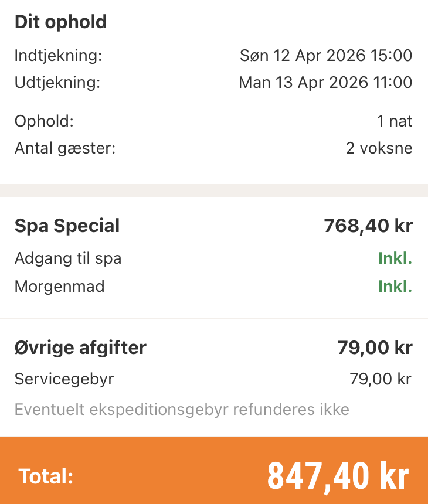Click green Inkl. next to Adgang til spa
Image resolution: width=428 pixels, height=504 pixels.
pos(395,258)
